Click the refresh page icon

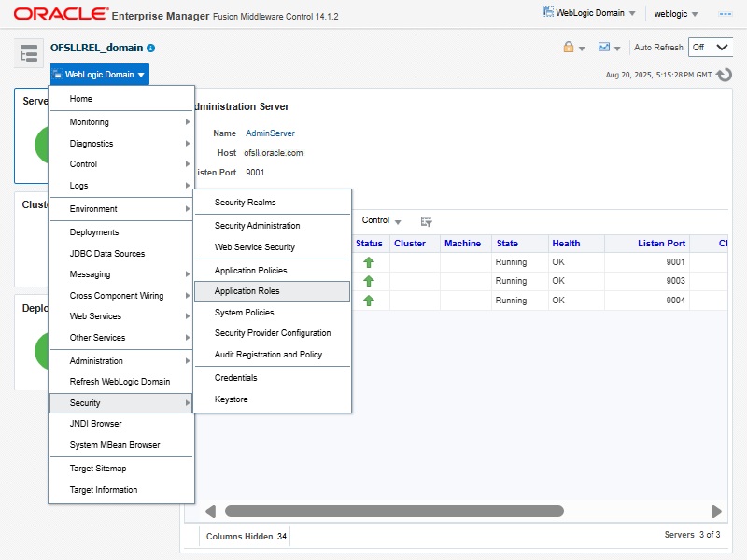(724, 75)
